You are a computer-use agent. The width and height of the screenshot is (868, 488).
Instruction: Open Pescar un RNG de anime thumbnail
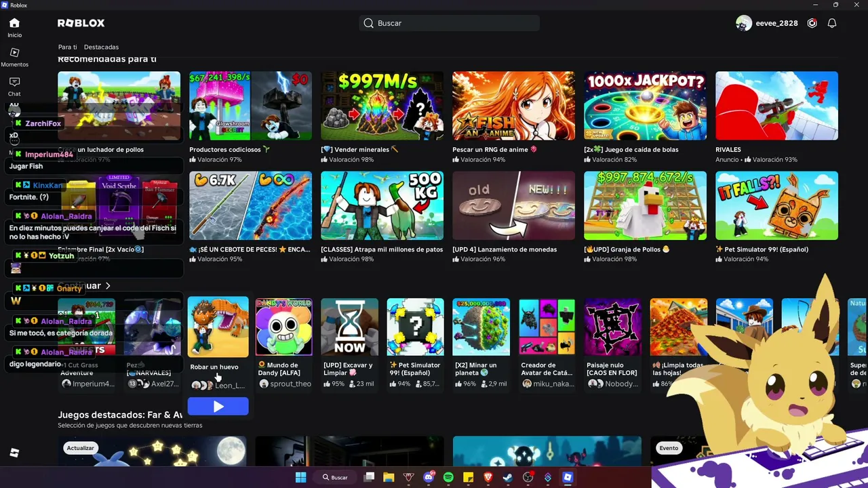[513, 106]
